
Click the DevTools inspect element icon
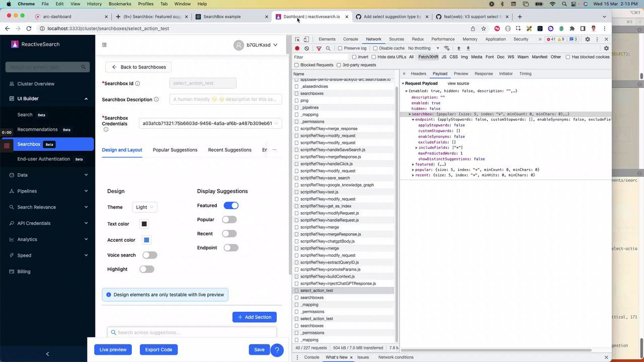click(297, 39)
